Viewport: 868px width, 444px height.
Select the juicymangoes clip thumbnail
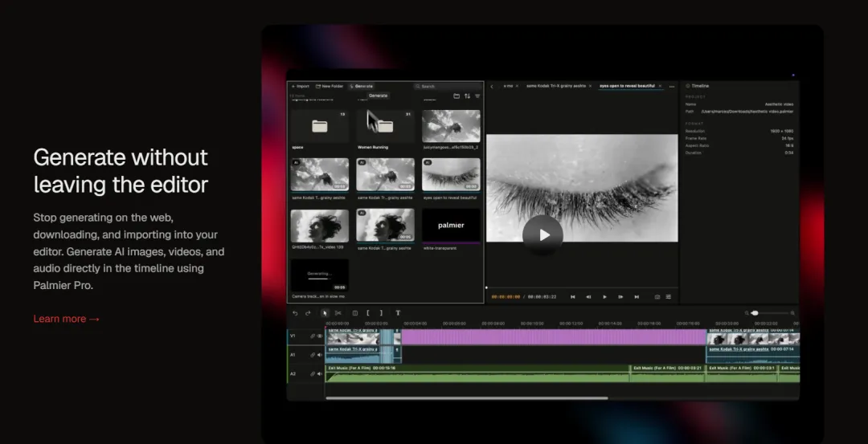pyautogui.click(x=451, y=127)
